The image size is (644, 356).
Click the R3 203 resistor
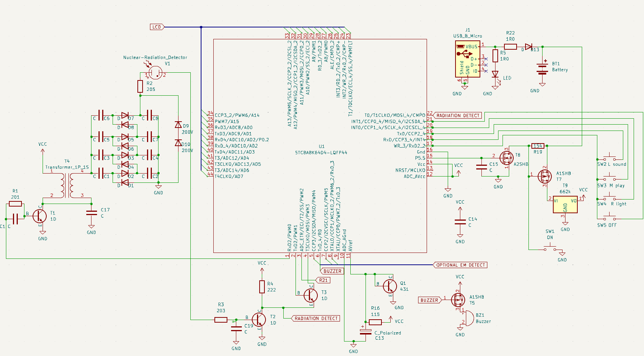[x=221, y=320]
